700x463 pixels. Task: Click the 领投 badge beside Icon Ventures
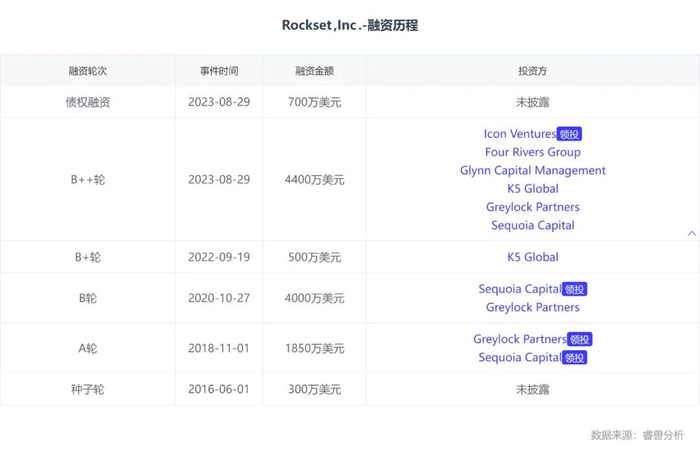(x=570, y=134)
